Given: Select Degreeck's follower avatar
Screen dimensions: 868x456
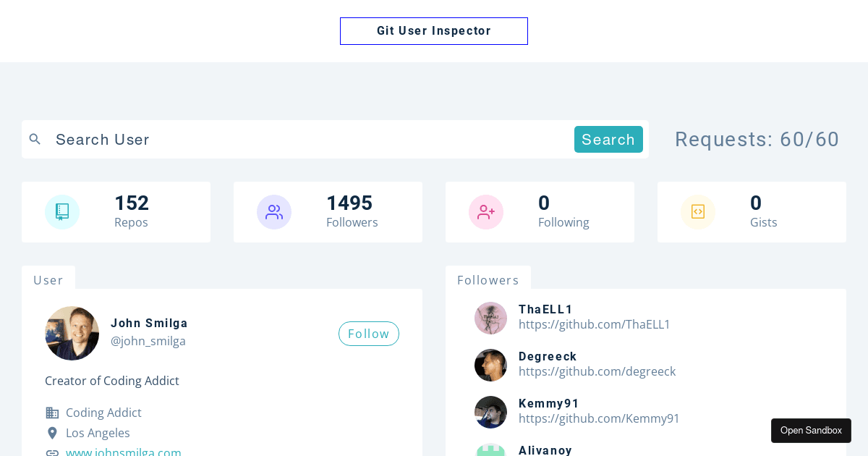Looking at the screenshot, I should click(x=490, y=365).
